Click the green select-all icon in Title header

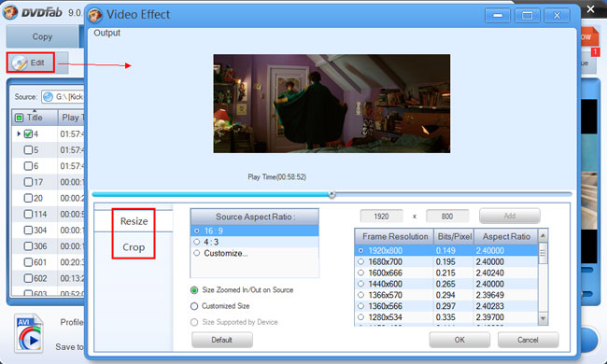tap(19, 118)
